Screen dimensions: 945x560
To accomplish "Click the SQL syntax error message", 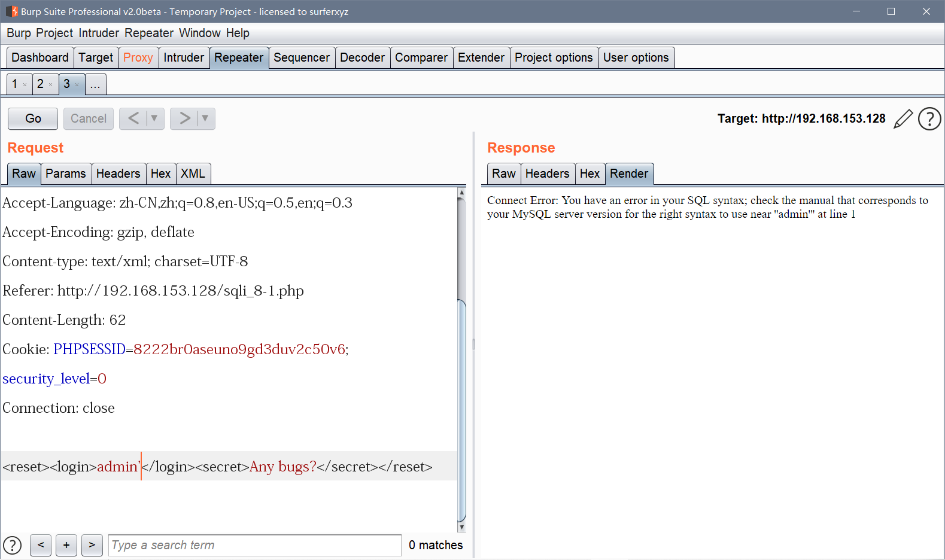I will pyautogui.click(x=707, y=207).
